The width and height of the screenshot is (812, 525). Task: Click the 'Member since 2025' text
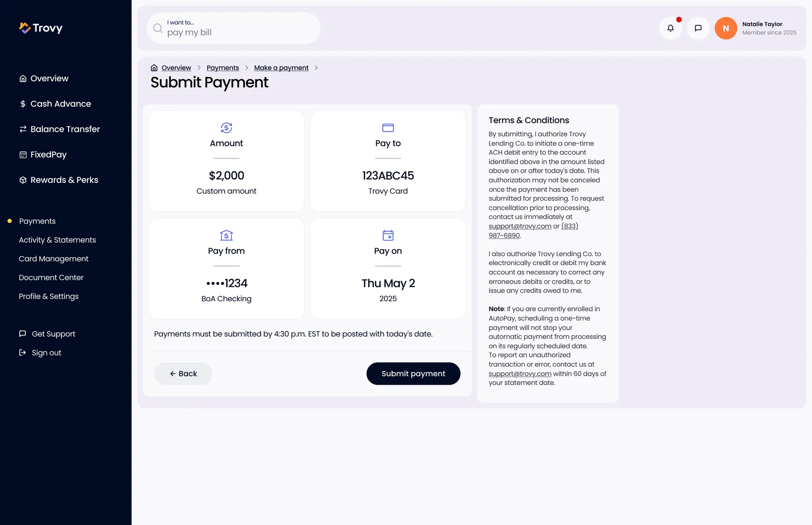(x=769, y=32)
